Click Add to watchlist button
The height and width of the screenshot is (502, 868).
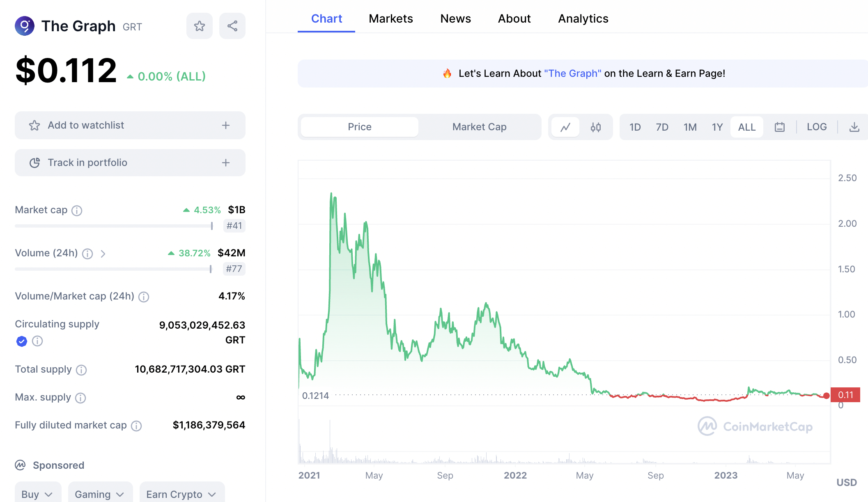[x=130, y=125]
